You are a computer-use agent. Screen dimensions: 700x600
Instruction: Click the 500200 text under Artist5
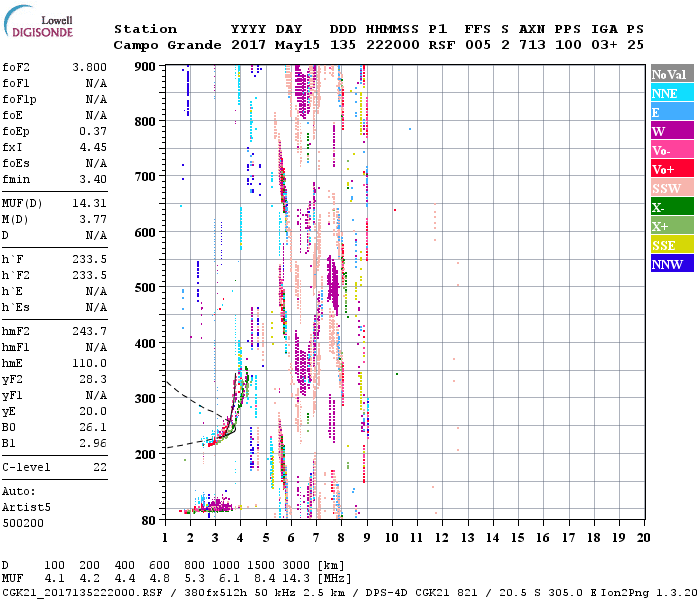coord(23,523)
